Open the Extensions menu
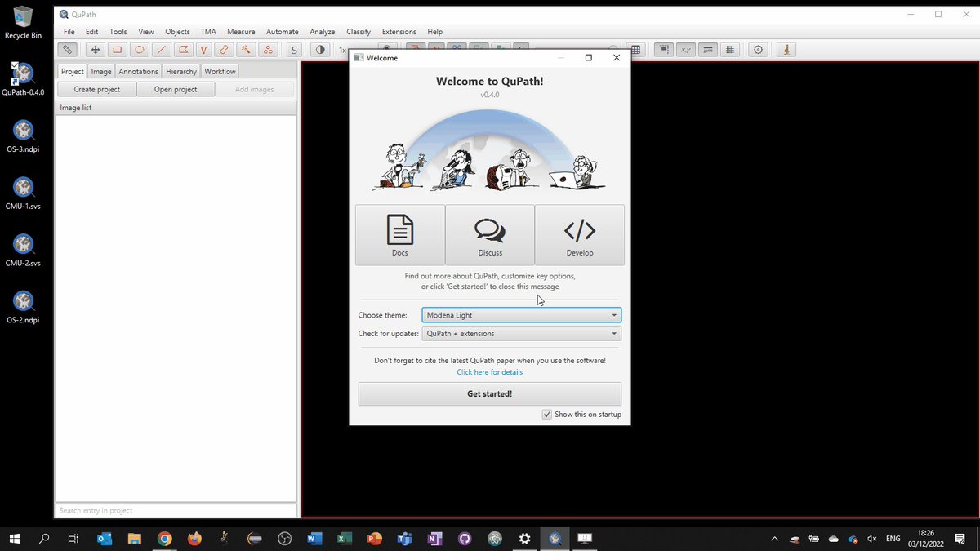 [x=399, y=32]
